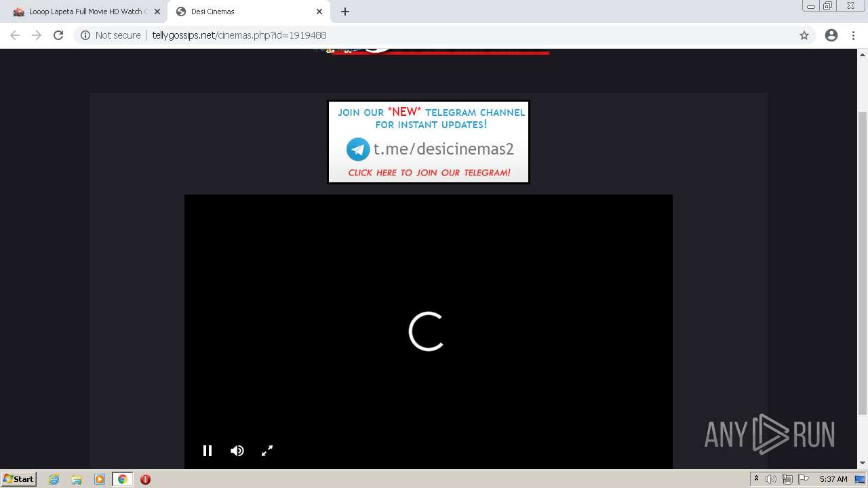The width and height of the screenshot is (868, 488).
Task: Bookmark this page with the star icon
Action: point(804,35)
